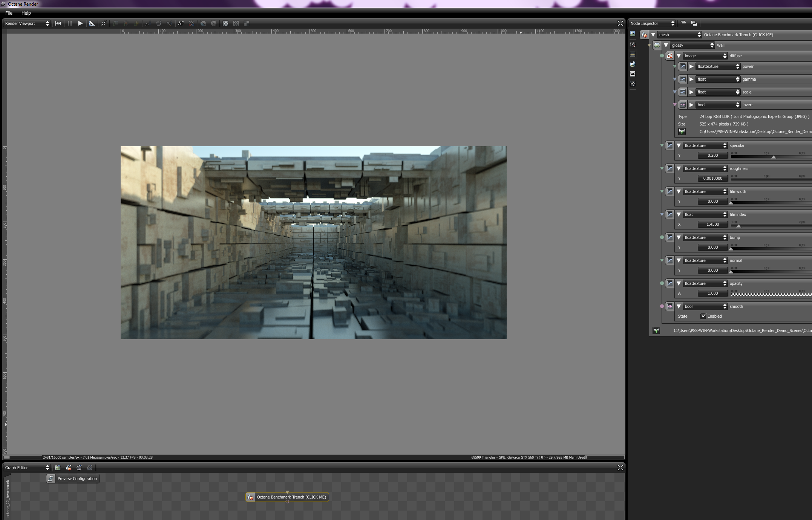Viewport: 812px width, 520px height.
Task: Expand the power floattexture node
Action: [x=691, y=66]
